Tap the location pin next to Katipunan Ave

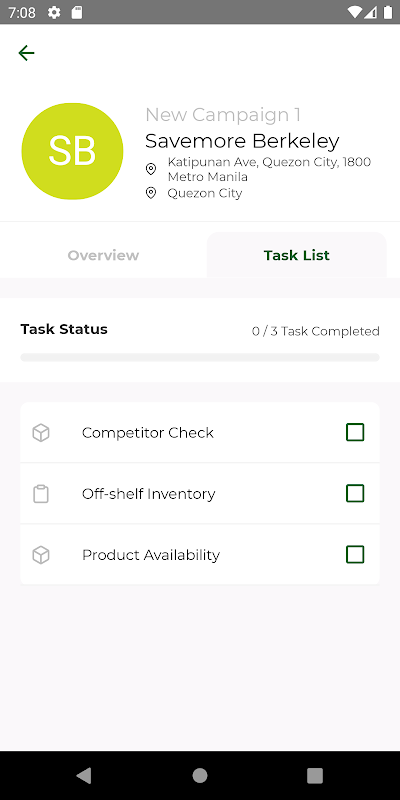151,168
